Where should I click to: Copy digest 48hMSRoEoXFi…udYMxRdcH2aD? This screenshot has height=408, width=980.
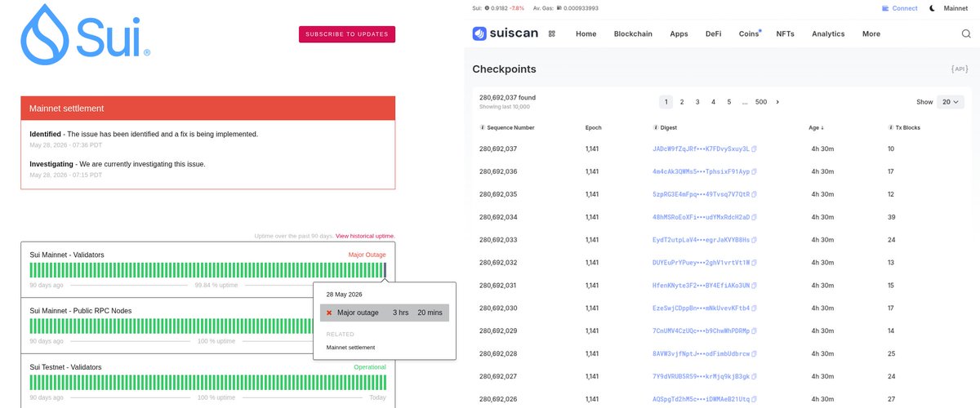[x=754, y=218]
